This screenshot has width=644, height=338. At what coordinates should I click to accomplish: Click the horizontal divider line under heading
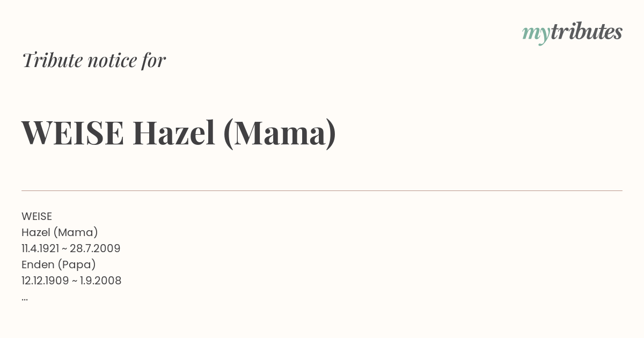[322, 190]
